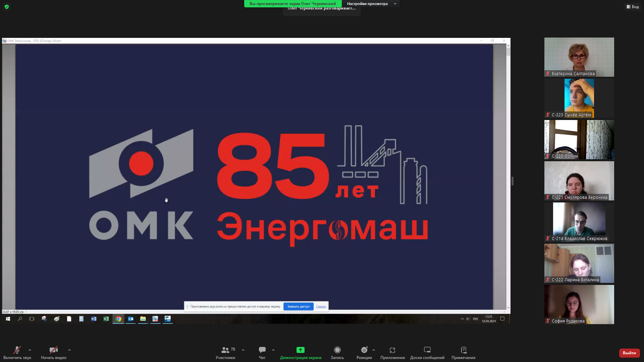Image resolution: width=644 pixels, height=362 pixels.
Task: Open the Чат chat panel
Action: [x=262, y=353]
